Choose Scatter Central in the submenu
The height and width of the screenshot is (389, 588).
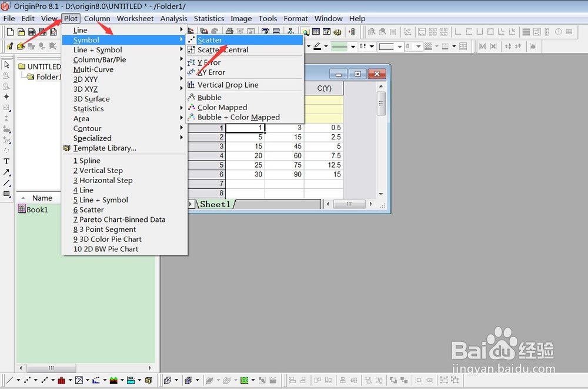point(245,49)
